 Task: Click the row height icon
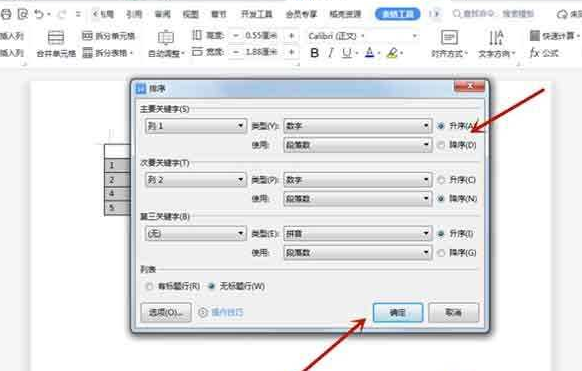point(197,35)
